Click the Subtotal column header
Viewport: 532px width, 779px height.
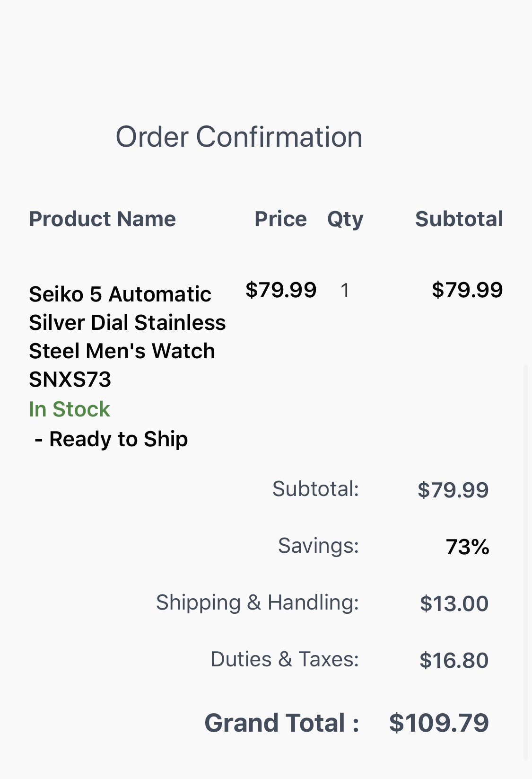[x=459, y=219]
